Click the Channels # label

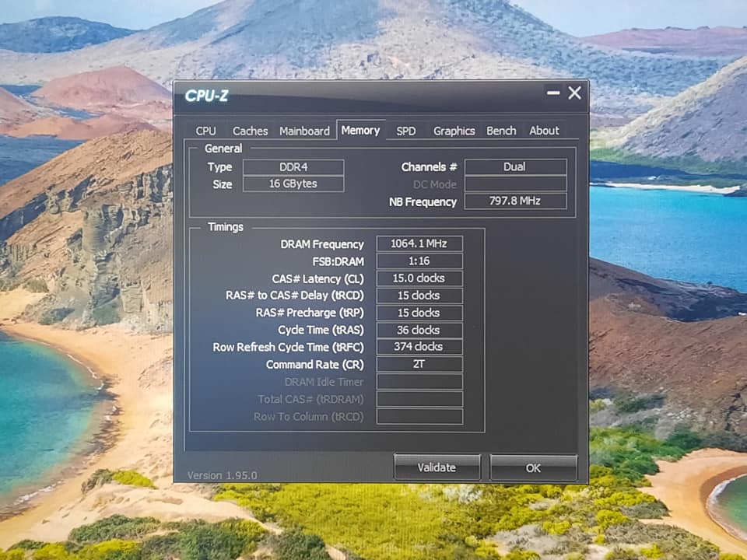pos(429,167)
